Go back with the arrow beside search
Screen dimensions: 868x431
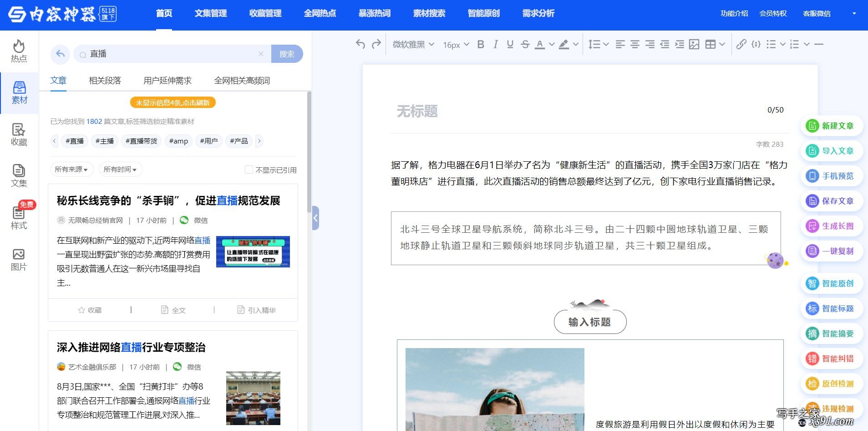pos(60,54)
